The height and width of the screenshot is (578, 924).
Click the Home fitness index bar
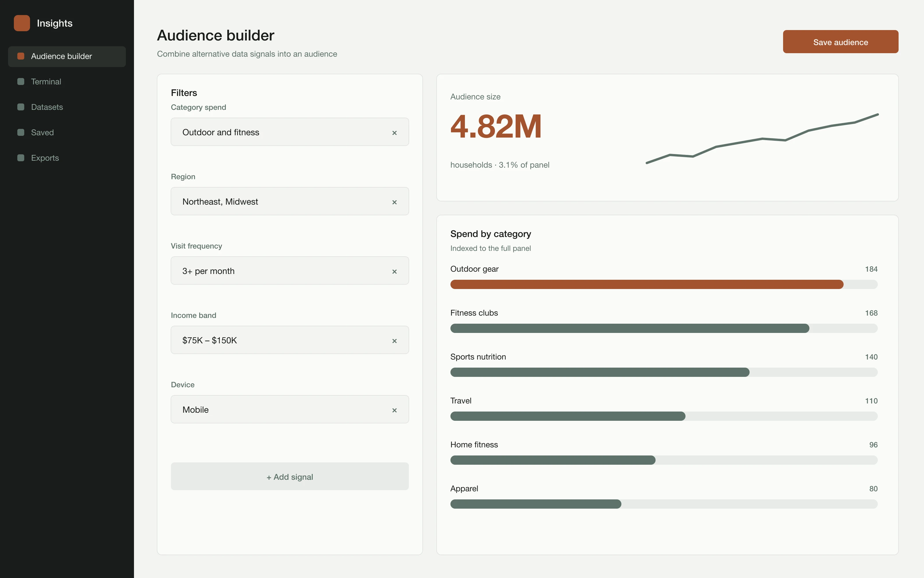click(664, 460)
